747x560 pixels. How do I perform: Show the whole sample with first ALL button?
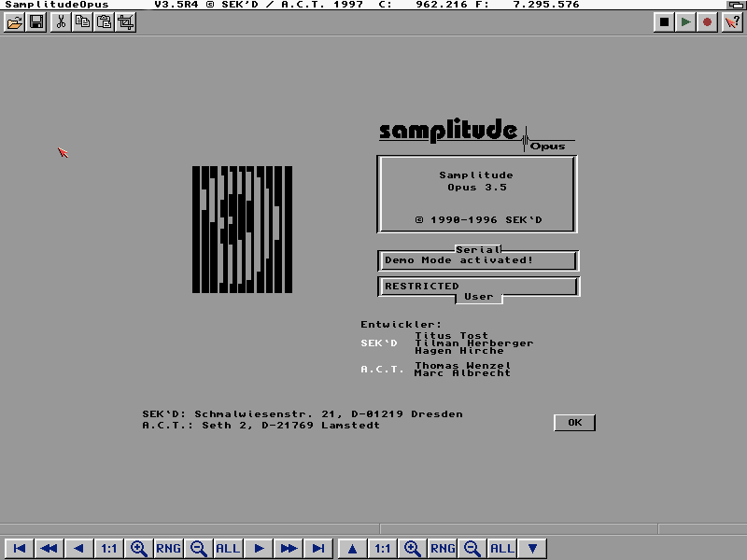tap(228, 548)
